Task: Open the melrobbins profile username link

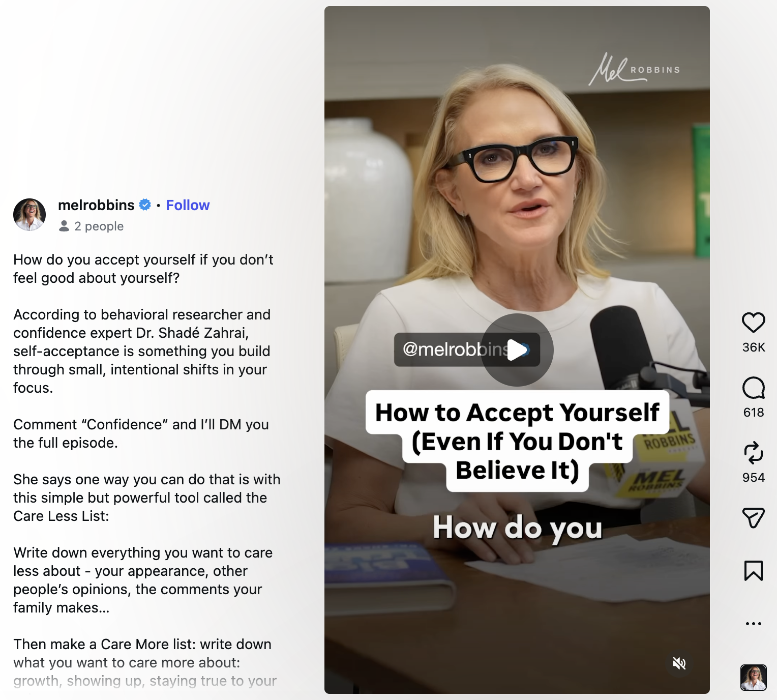Action: pos(96,205)
